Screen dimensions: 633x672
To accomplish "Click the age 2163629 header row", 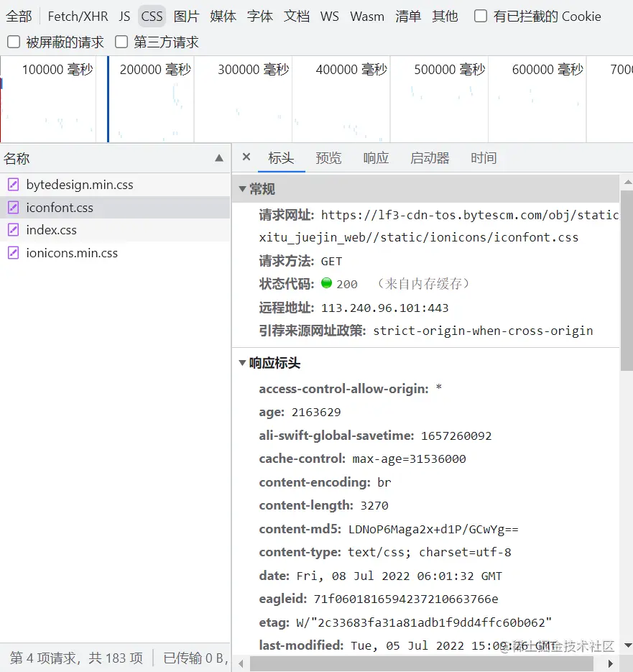I will coord(300,412).
